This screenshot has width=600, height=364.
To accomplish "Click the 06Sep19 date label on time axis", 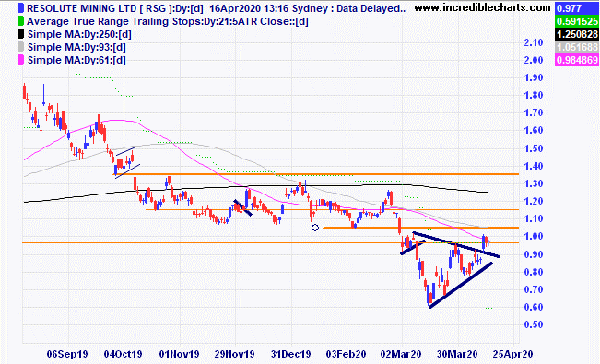I will pos(67,354).
